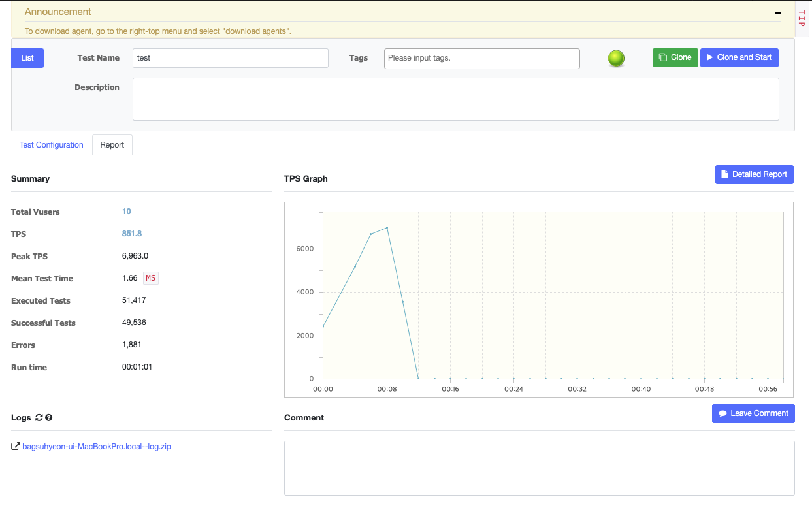Download bagsuhyeon-ui-MacBookPro.local--log.zip

[x=97, y=447]
